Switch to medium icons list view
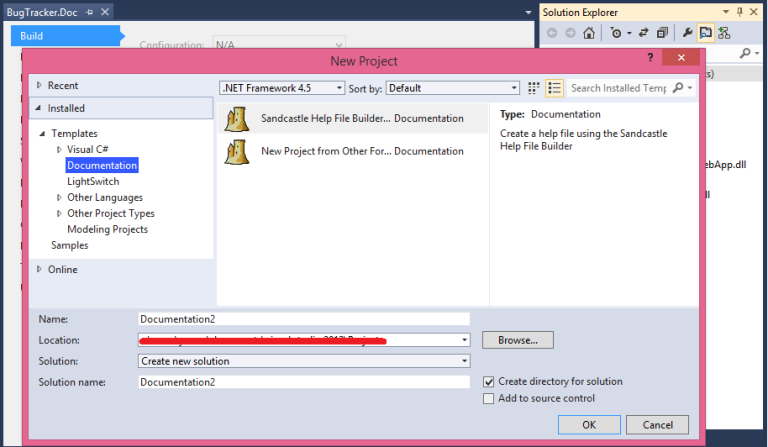768x447 pixels. 554,88
